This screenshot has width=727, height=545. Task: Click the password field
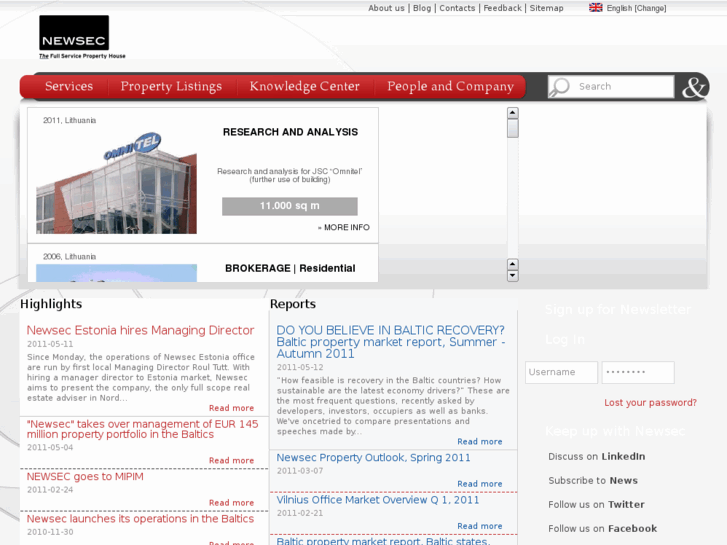point(638,372)
